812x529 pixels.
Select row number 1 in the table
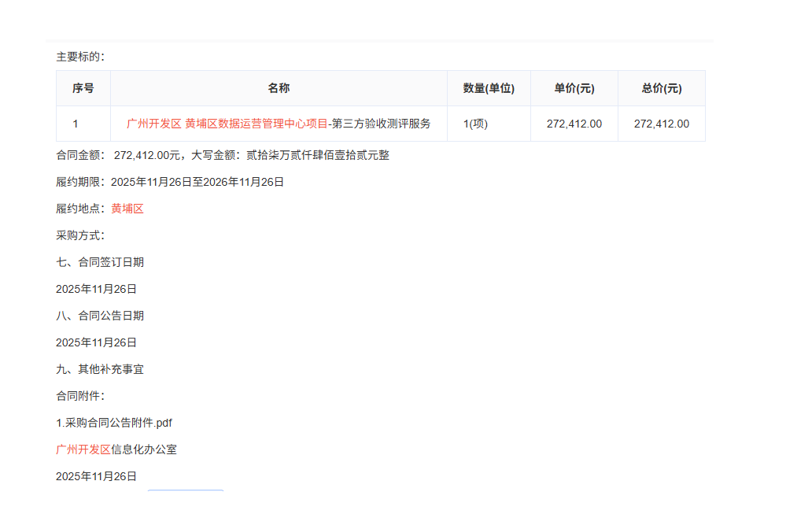point(83,123)
